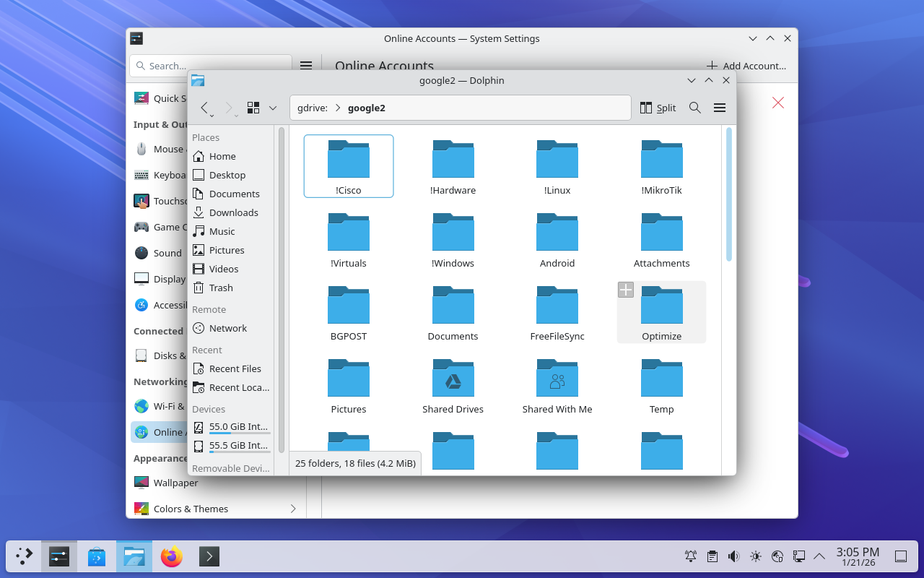Show hidden system tray icons
This screenshot has height=578, width=924.
tap(819, 556)
